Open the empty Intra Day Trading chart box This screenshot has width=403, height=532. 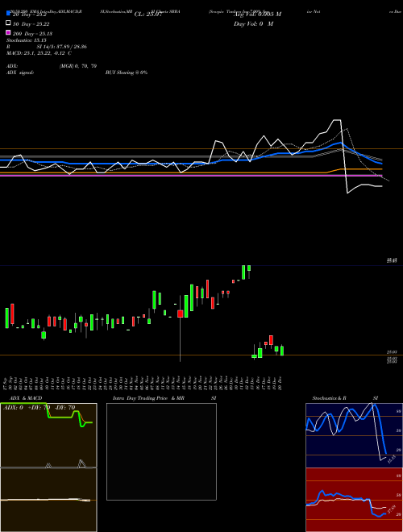(161, 451)
